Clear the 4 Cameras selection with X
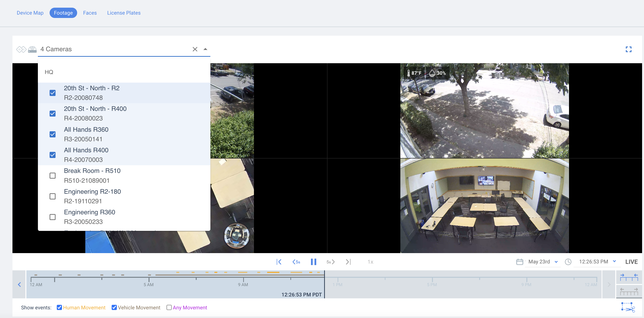Screen dimensions: 644x318 click(x=195, y=49)
